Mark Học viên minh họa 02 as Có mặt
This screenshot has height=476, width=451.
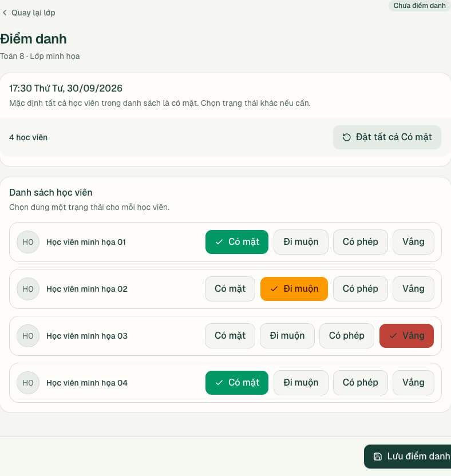230,289
